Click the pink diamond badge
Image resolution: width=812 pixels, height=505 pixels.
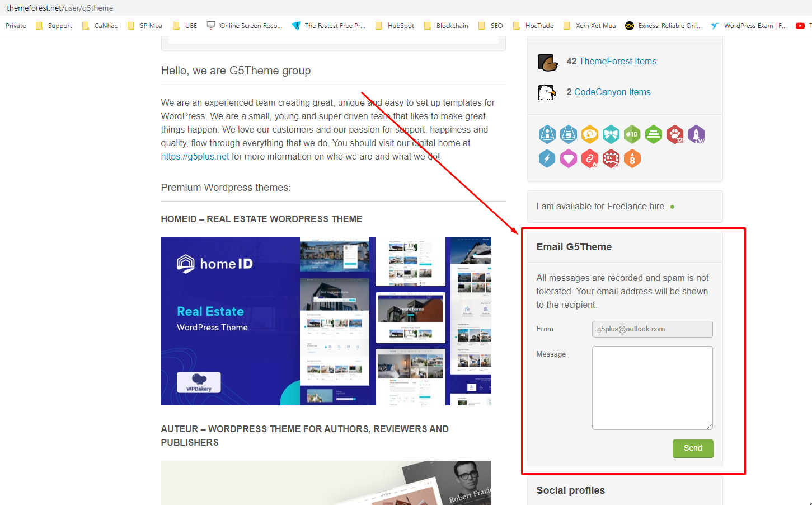point(569,158)
